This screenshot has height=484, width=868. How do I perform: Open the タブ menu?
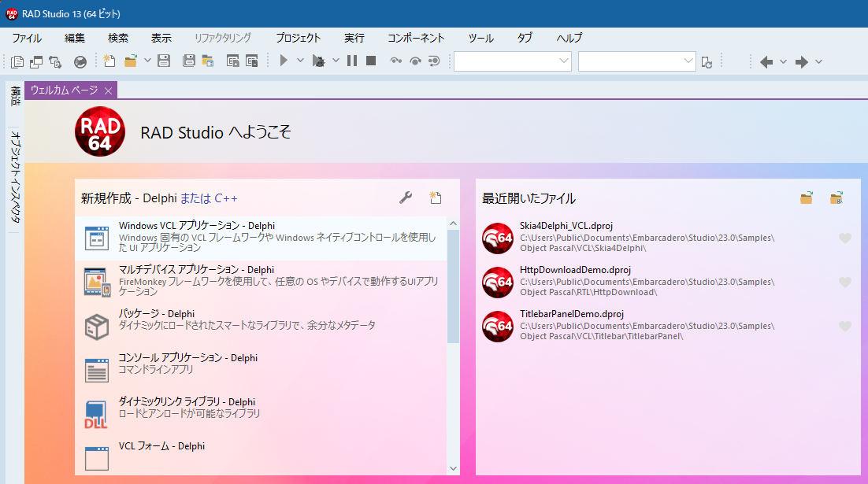pyautogui.click(x=525, y=38)
